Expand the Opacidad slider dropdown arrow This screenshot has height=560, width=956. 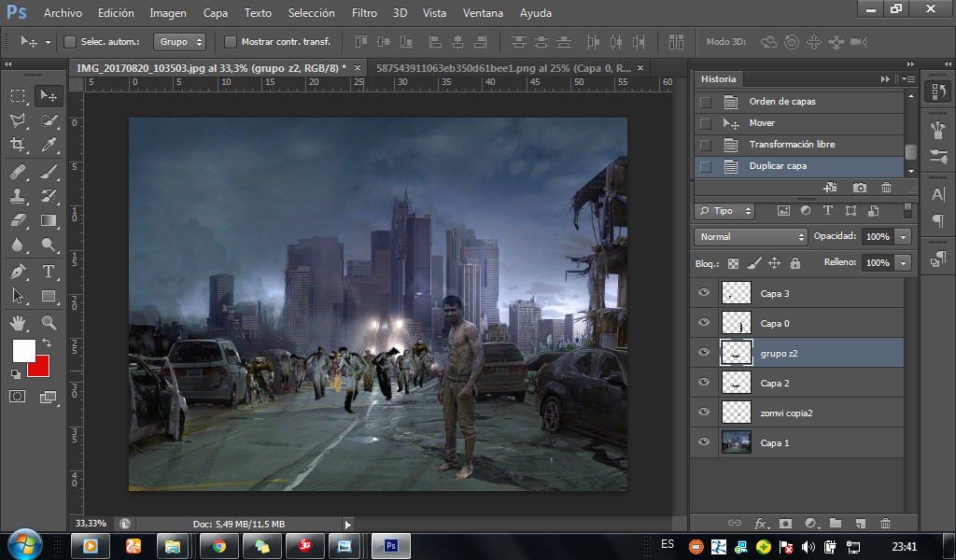pos(903,237)
